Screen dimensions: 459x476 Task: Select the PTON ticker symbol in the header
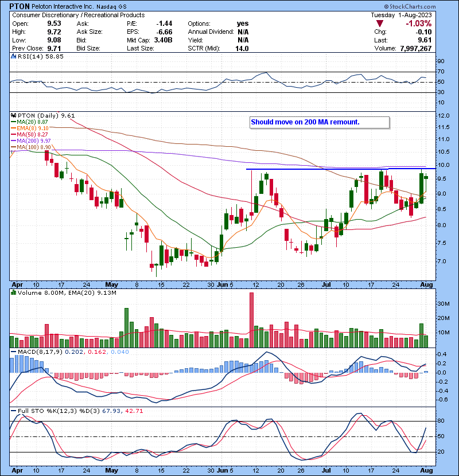[x=20, y=6]
